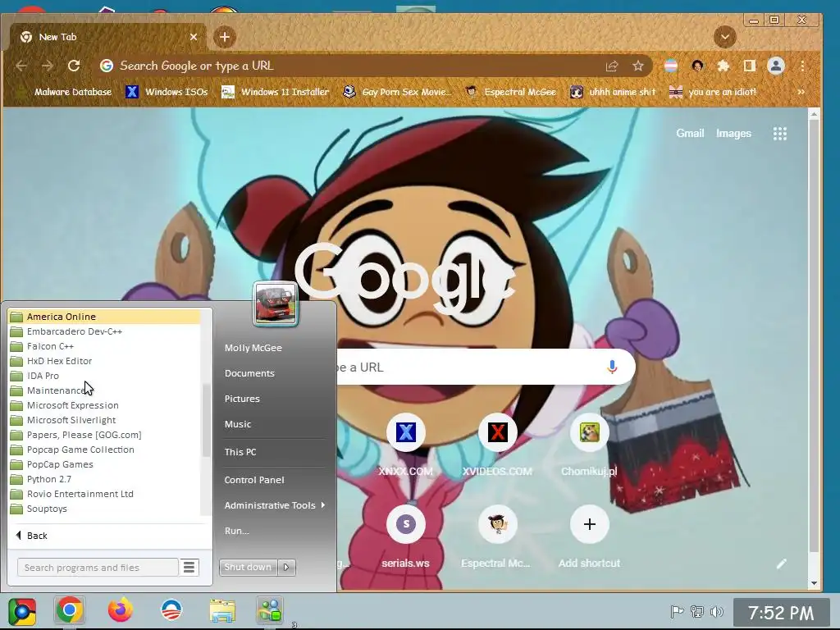Open Run... from the start menu
This screenshot has height=630, width=840.
[x=237, y=531]
